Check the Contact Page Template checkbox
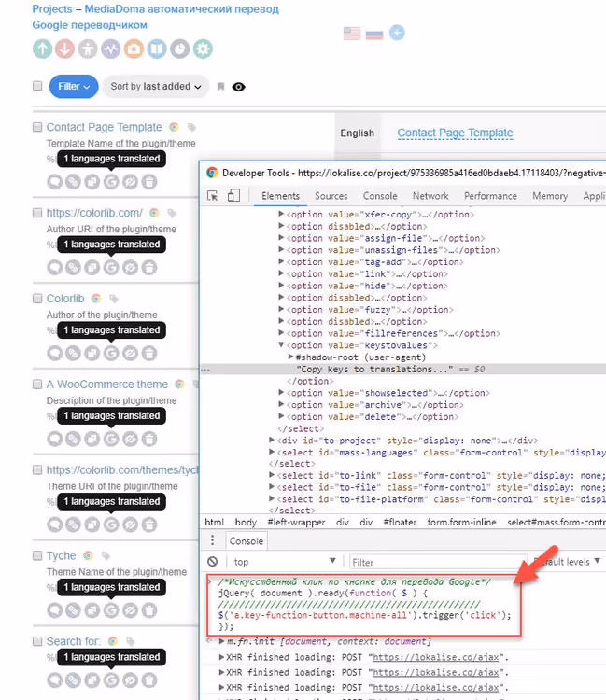 point(37,127)
